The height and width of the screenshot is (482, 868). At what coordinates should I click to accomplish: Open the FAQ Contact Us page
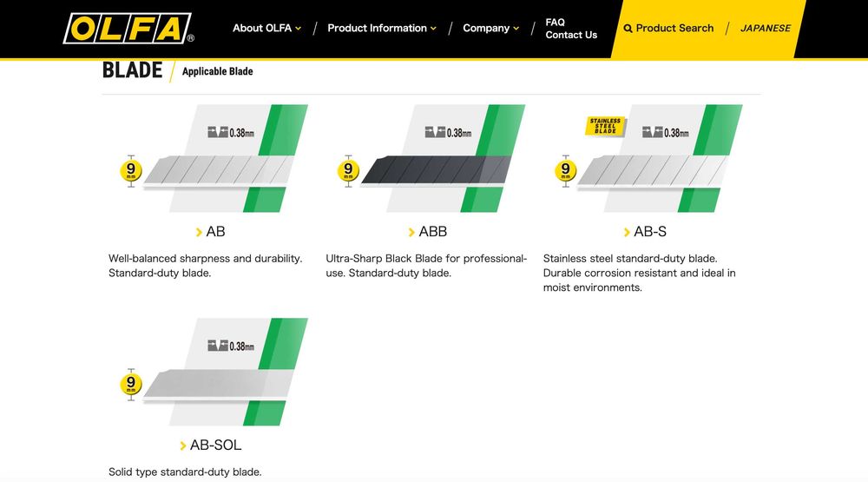pos(571,29)
